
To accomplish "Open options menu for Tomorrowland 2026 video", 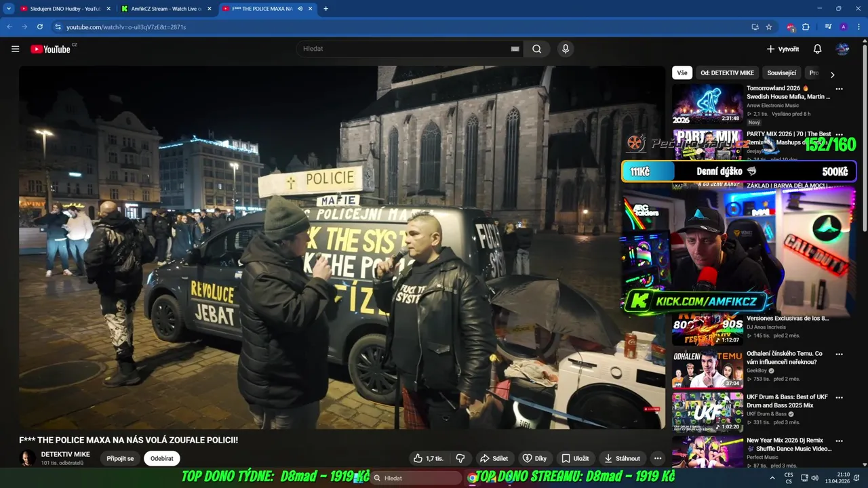I will [839, 89].
